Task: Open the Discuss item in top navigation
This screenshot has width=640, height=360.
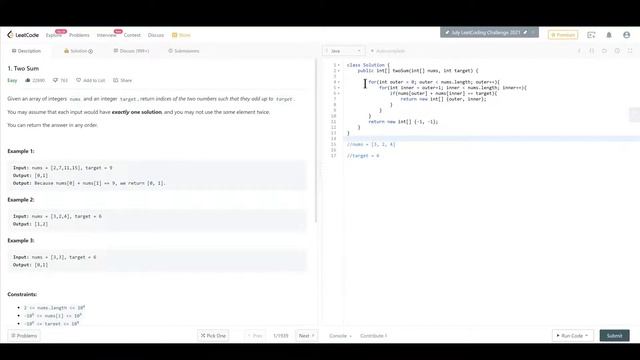Action: [x=156, y=35]
